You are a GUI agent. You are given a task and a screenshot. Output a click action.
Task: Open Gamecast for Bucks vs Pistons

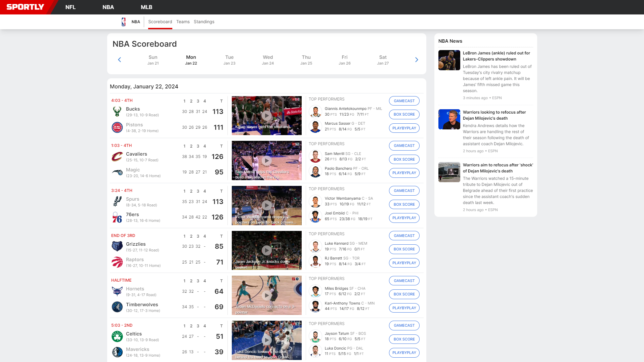click(404, 101)
